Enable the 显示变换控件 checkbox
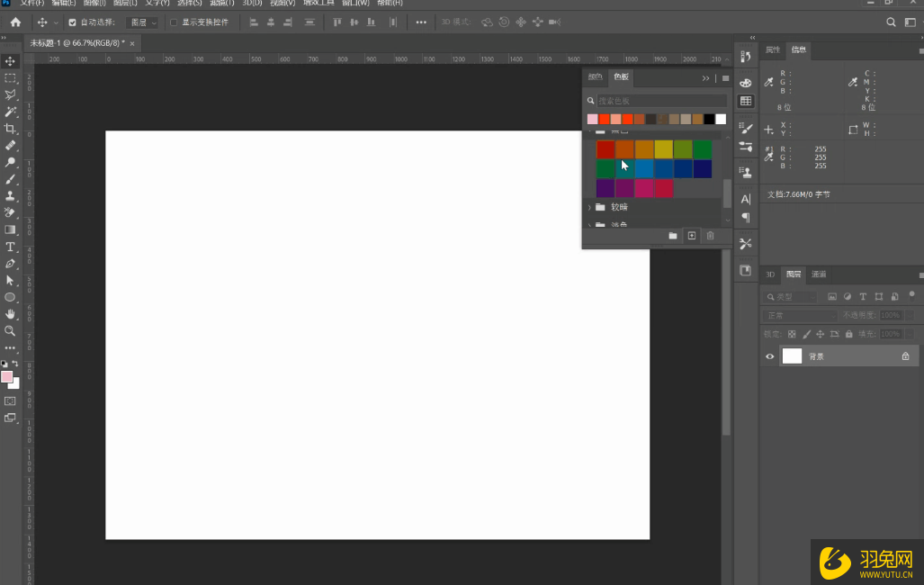924x585 pixels. pyautogui.click(x=174, y=22)
